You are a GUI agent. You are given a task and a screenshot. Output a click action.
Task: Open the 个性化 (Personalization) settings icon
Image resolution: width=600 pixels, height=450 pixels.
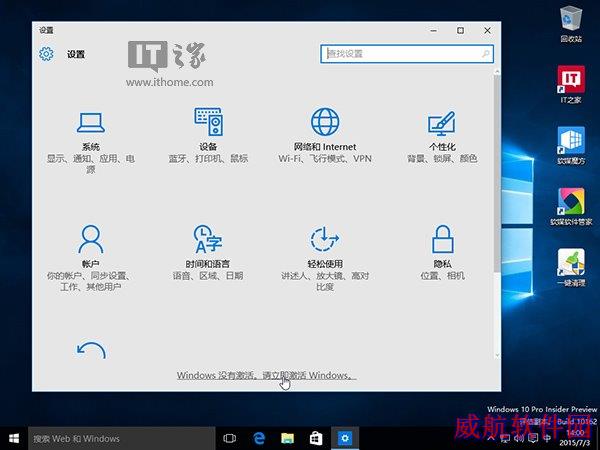[442, 123]
